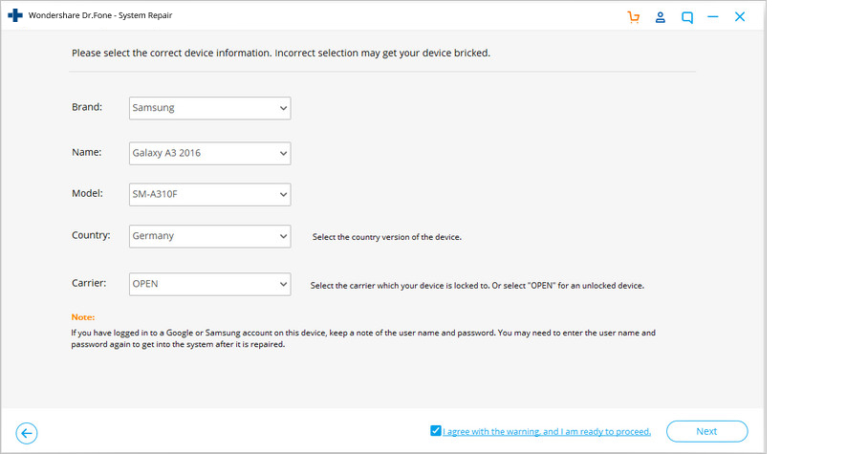Click the Carrier dropdown arrow chevron
Screen dimensions: 868x454
[x=283, y=284]
